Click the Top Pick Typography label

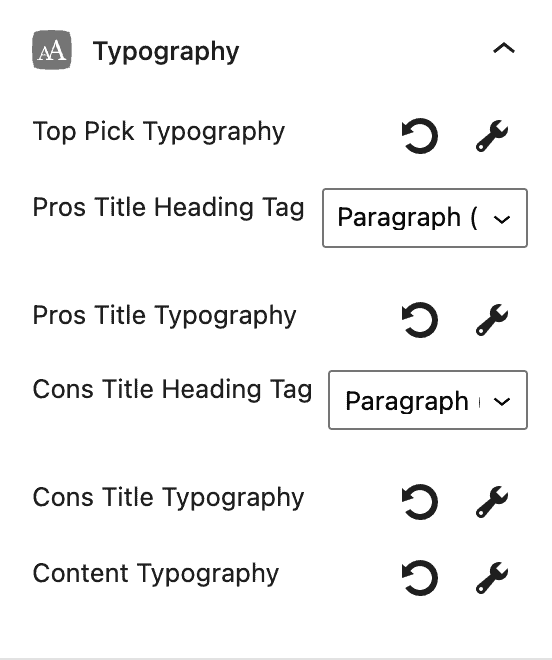159,132
